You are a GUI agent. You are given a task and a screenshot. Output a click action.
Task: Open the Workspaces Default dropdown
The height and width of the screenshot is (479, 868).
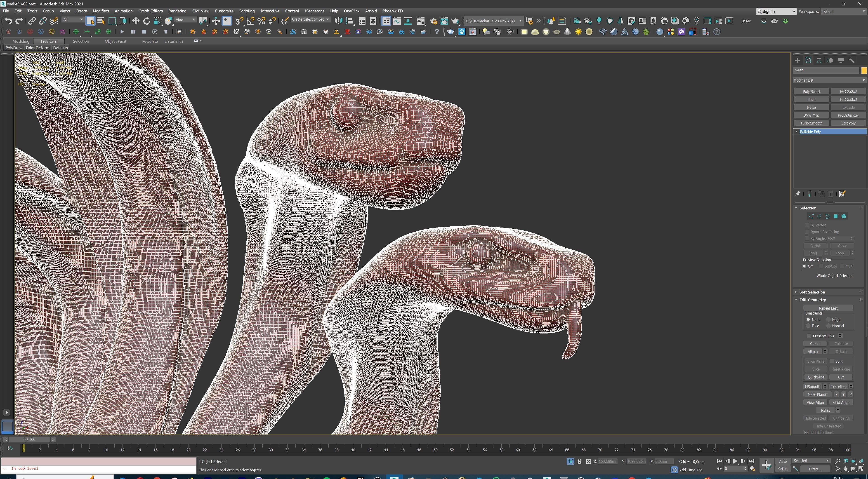point(843,12)
